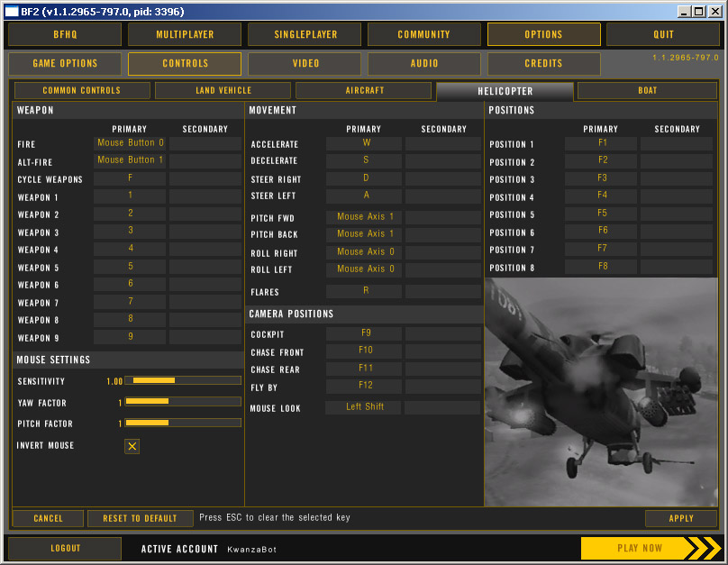Click the Quit menu button
Image resolution: width=728 pixels, height=565 pixels.
663,34
